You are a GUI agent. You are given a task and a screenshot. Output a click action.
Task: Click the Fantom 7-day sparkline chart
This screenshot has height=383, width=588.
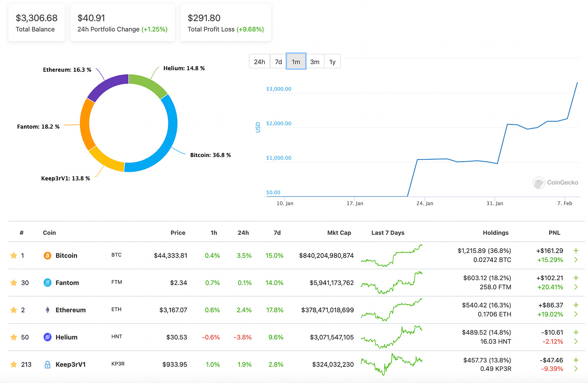(392, 283)
